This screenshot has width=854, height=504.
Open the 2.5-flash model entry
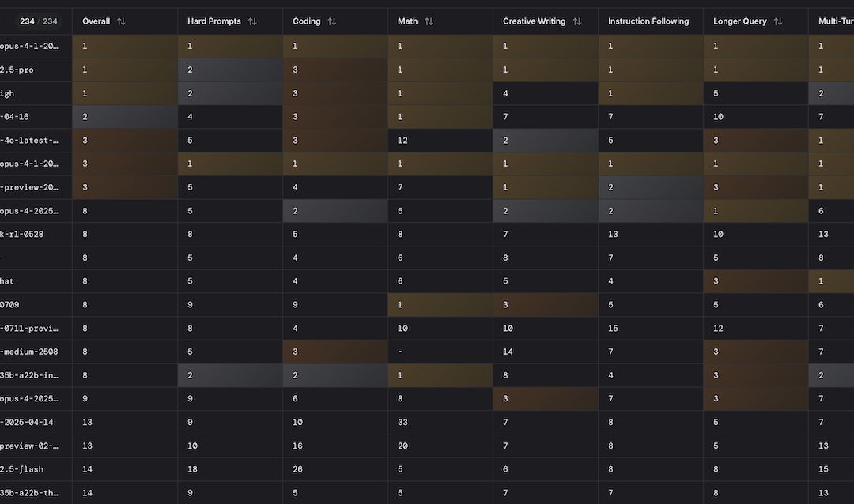click(x=21, y=469)
